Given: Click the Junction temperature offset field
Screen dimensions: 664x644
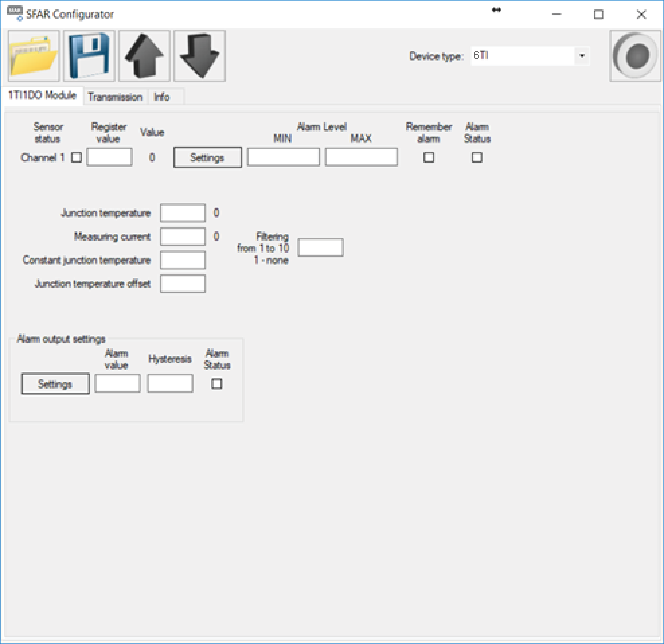Looking at the screenshot, I should pos(183,284).
